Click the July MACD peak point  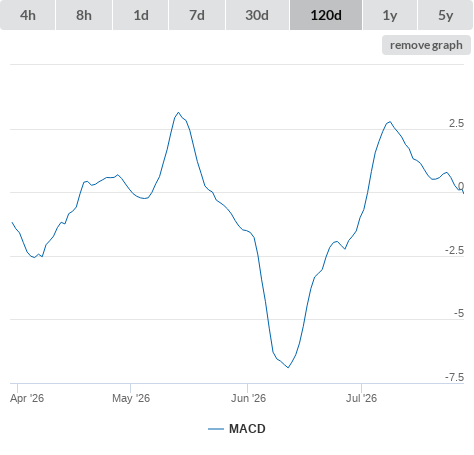click(x=390, y=122)
